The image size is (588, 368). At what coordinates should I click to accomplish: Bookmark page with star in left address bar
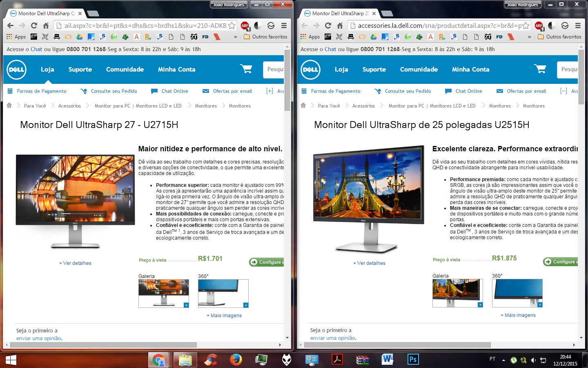[232, 25]
